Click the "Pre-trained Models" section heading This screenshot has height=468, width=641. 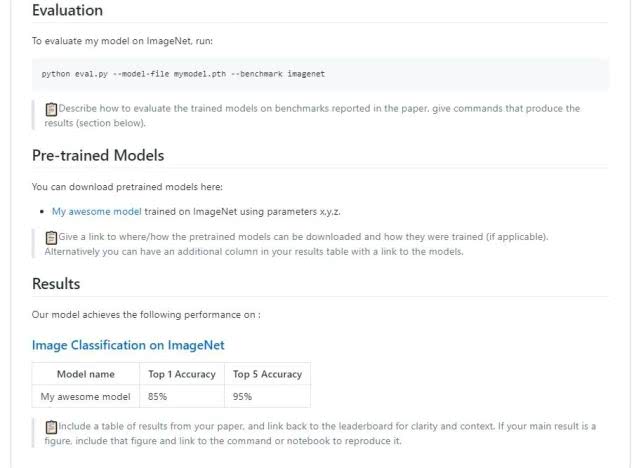[x=98, y=156]
